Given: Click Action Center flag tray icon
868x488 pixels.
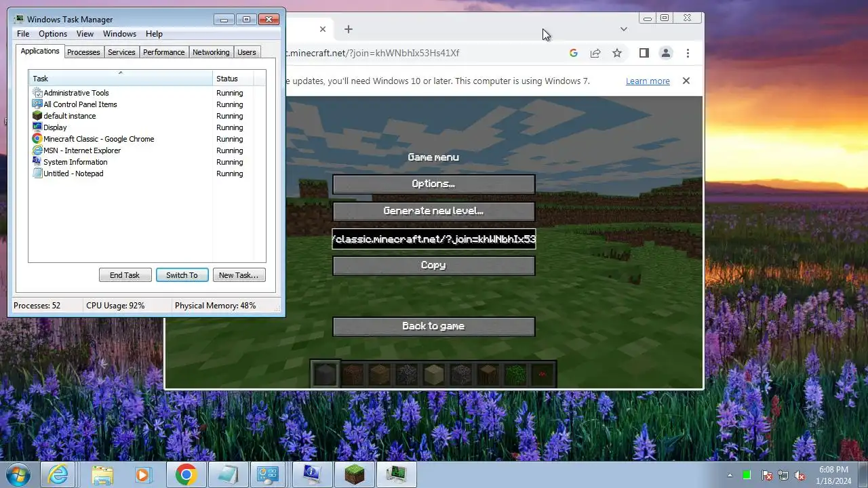Looking at the screenshot, I should [x=767, y=475].
